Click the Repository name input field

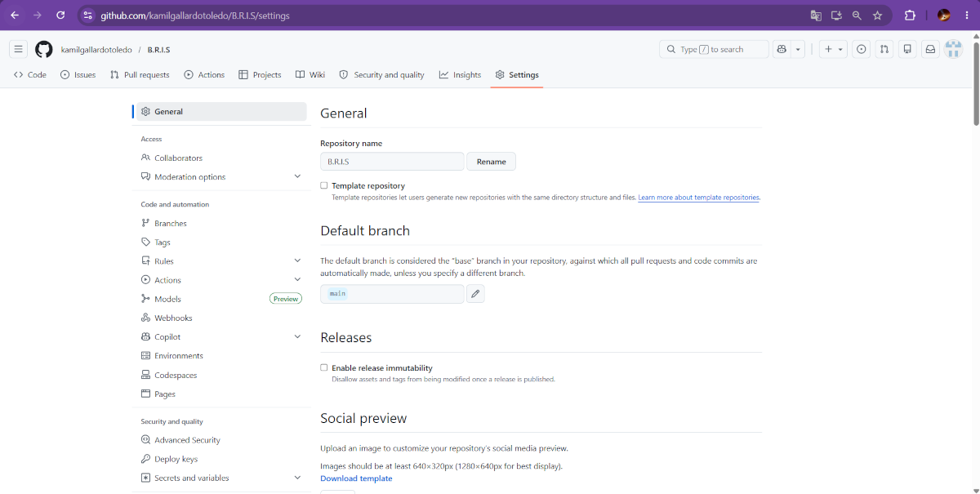click(x=392, y=162)
